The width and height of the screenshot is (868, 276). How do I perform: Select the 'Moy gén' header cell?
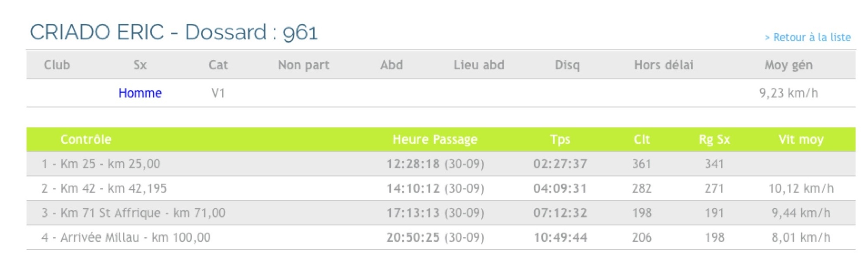coord(788,65)
